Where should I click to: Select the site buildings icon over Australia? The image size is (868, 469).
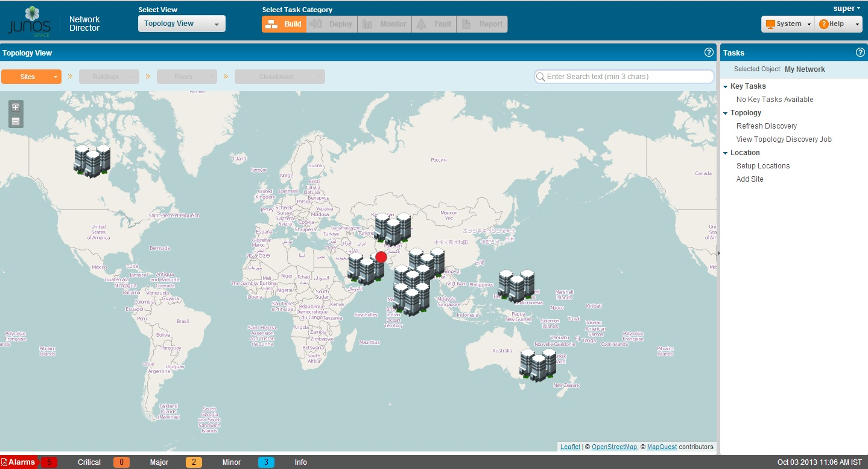click(x=538, y=365)
